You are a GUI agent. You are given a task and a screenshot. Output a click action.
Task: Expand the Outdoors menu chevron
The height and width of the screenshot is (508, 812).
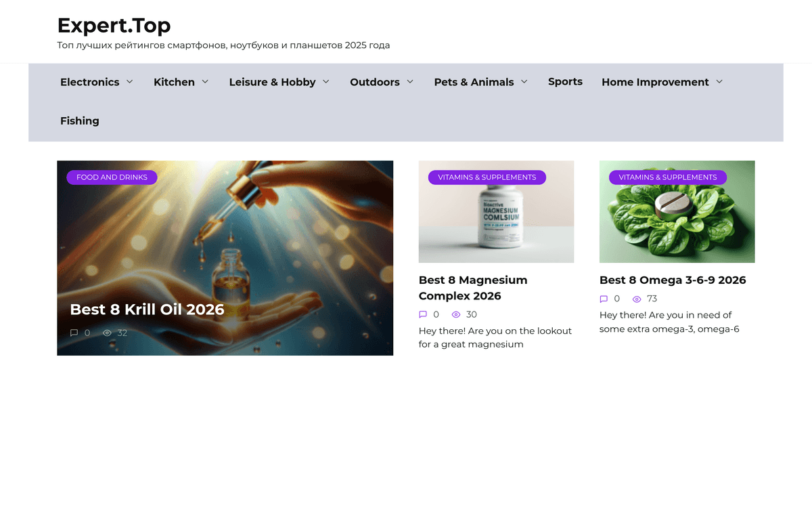tap(410, 81)
